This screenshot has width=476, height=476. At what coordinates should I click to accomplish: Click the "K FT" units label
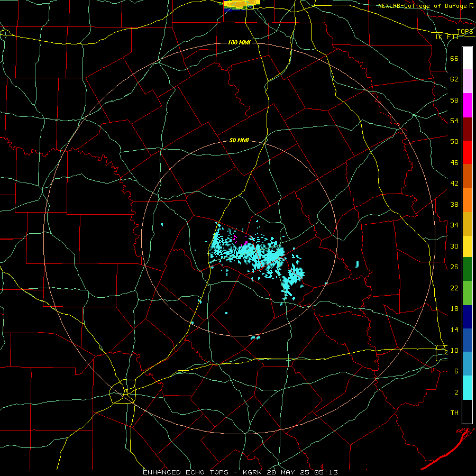(x=447, y=36)
